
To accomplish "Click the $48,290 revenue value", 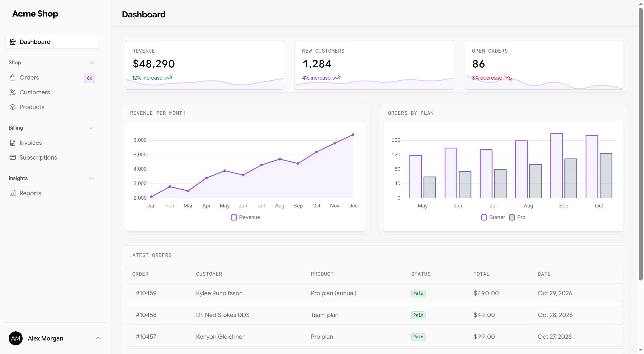I will 154,64.
